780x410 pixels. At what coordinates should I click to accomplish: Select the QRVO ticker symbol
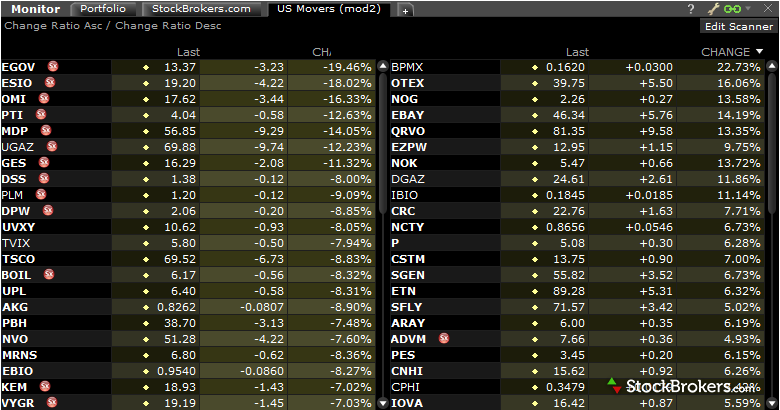tap(408, 130)
